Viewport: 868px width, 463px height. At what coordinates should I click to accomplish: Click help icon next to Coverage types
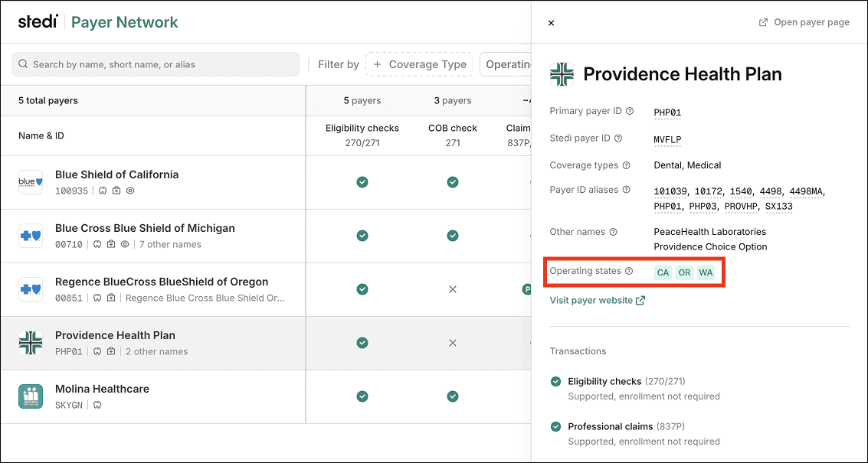[x=626, y=165]
